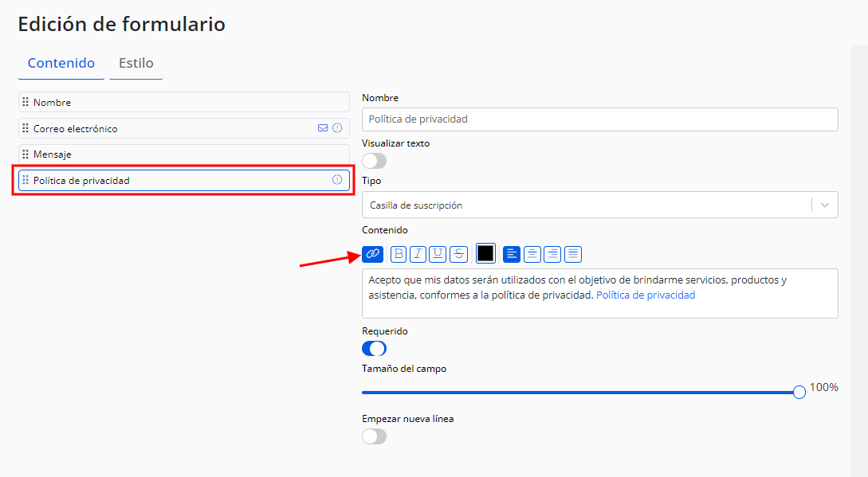Screen dimensions: 868x477
Task: Turn off the Requerido toggle
Action: click(x=374, y=348)
